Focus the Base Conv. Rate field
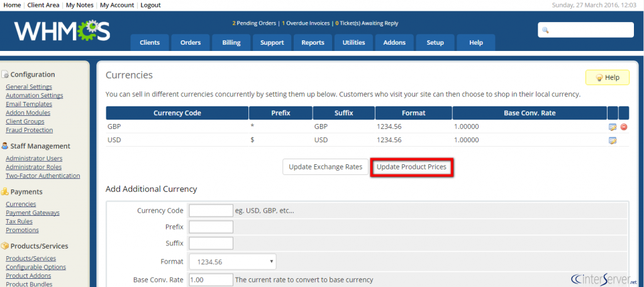 [x=211, y=279]
